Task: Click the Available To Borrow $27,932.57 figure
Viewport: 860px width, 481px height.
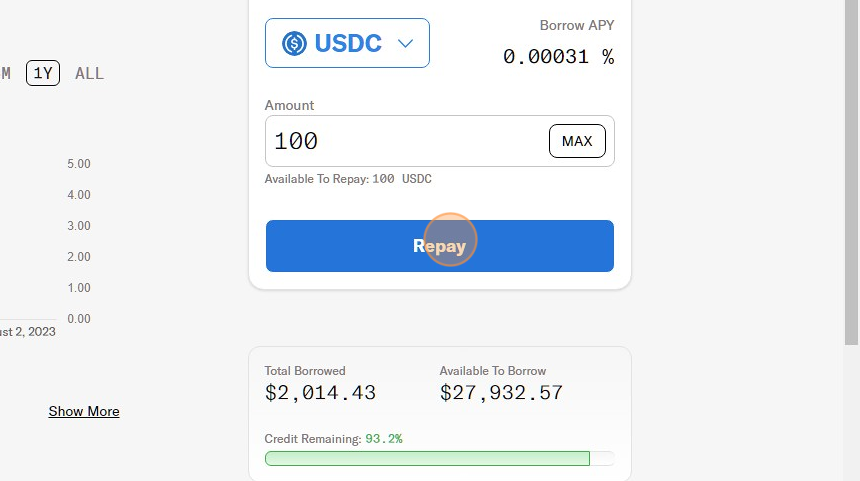Action: pos(501,393)
